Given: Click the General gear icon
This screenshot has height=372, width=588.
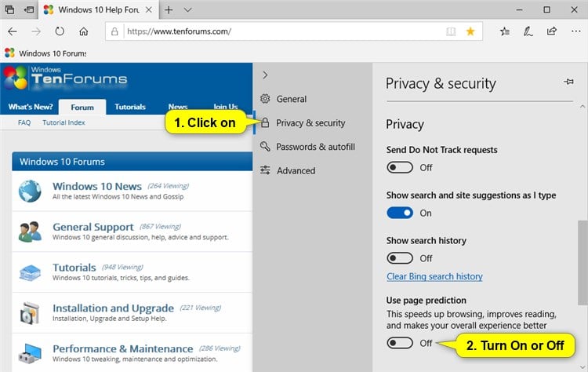Looking at the screenshot, I should 265,99.
